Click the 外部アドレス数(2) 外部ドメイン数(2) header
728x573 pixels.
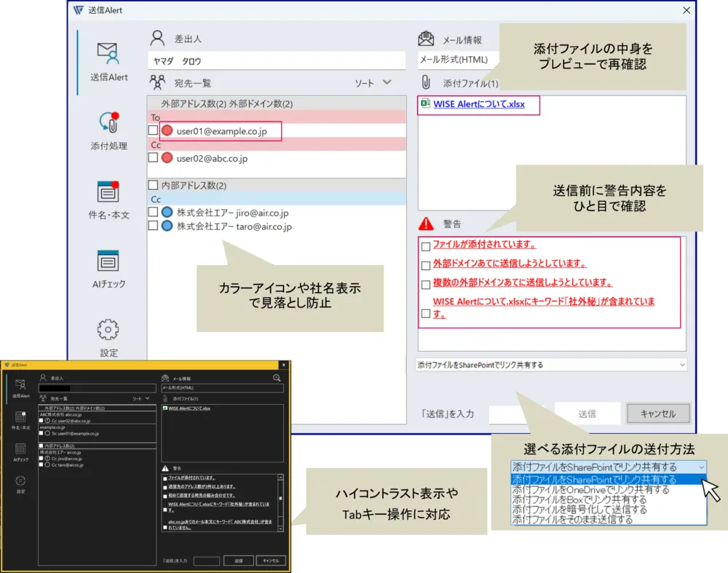[x=277, y=103]
